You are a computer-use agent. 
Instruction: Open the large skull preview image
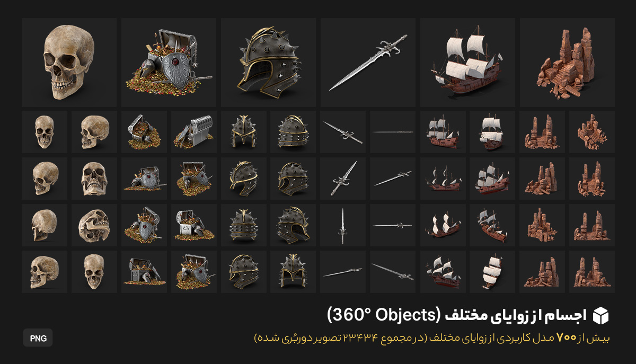[x=69, y=63]
